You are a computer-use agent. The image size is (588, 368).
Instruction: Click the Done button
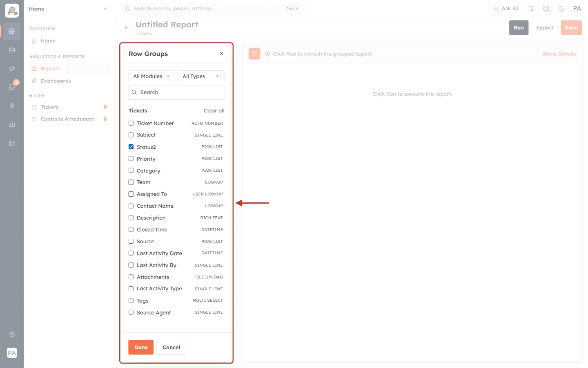[141, 347]
